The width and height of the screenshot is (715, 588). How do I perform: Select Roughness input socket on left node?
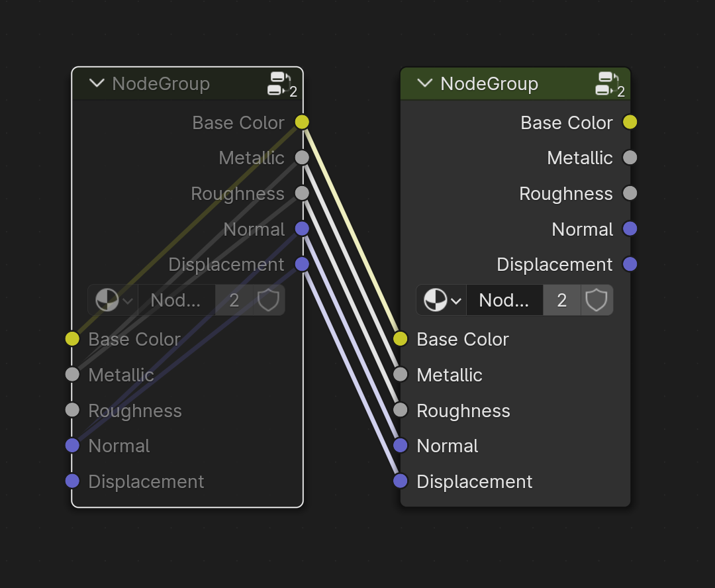click(73, 410)
